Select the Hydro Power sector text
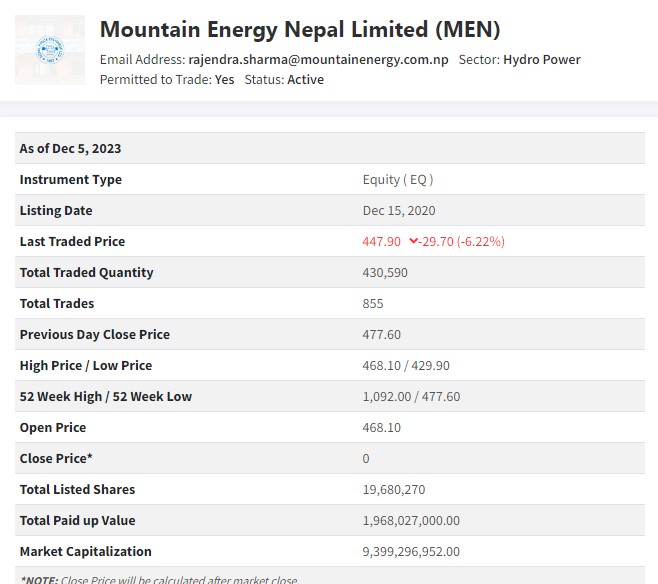 tap(541, 60)
